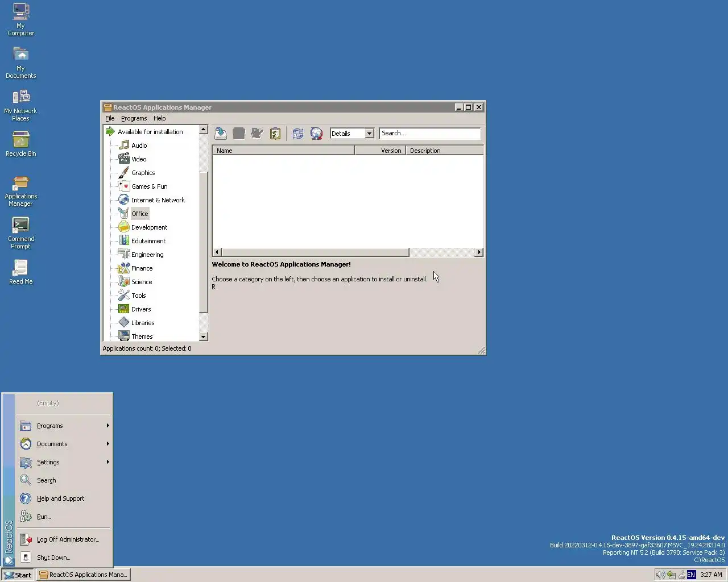This screenshot has width=728, height=582.
Task: Click the volume speaker tray icon
Action: 660,575
